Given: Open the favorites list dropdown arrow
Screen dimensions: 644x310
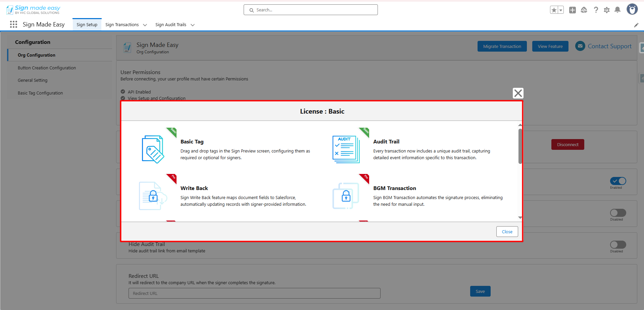Looking at the screenshot, I should point(561,10).
